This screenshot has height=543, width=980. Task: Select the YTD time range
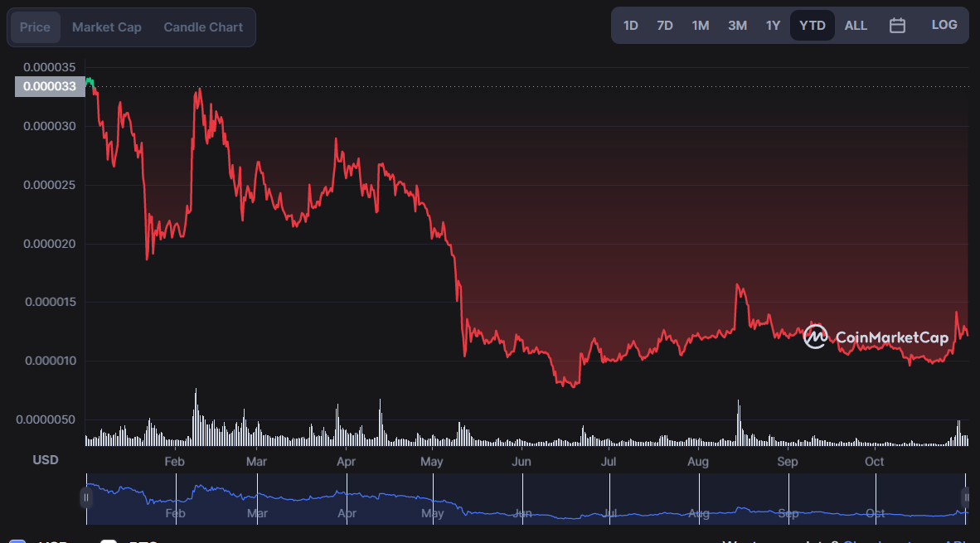(812, 26)
